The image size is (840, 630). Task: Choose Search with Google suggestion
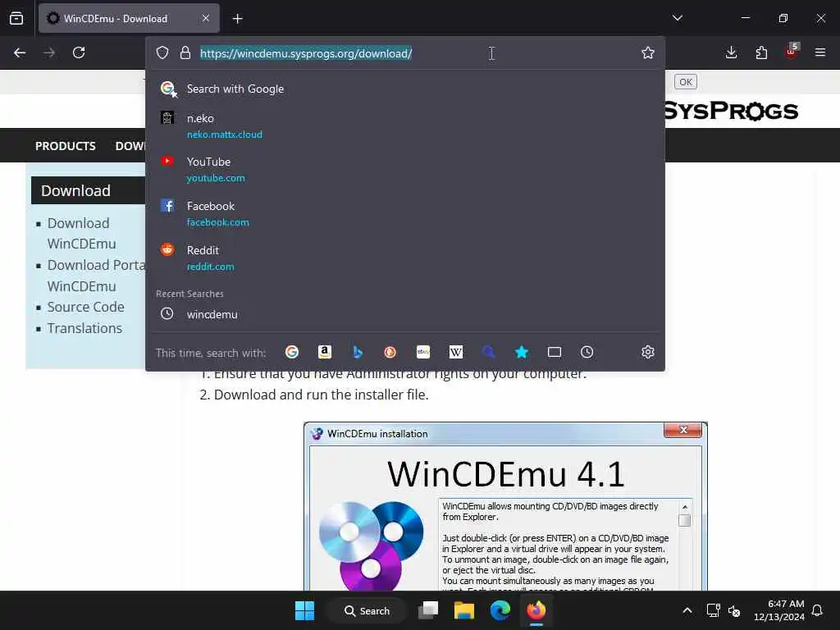[x=405, y=89]
